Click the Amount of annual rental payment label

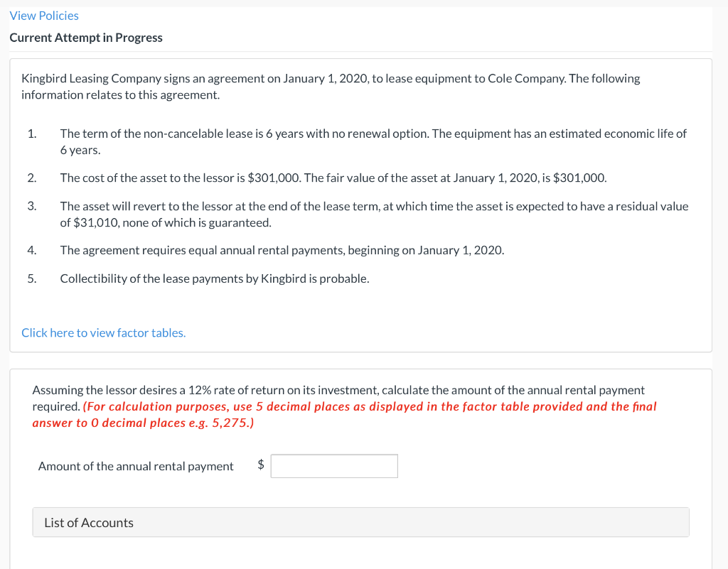point(135,466)
